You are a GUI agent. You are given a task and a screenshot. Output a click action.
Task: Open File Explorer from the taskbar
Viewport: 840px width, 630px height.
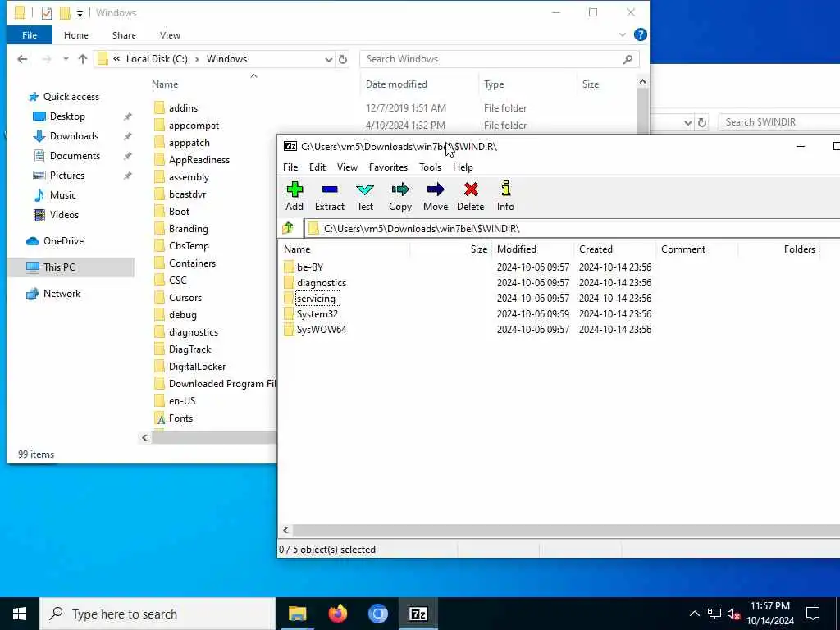[297, 614]
